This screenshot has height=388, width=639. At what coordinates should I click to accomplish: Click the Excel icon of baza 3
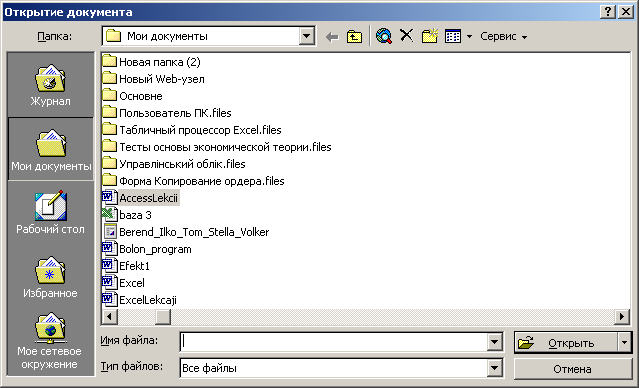[109, 215]
